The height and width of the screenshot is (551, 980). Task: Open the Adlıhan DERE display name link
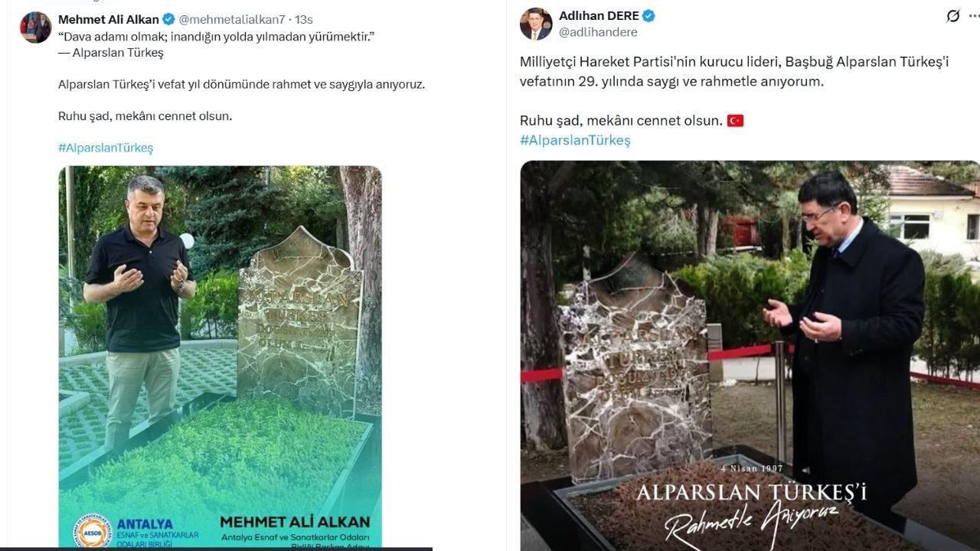coord(599,16)
